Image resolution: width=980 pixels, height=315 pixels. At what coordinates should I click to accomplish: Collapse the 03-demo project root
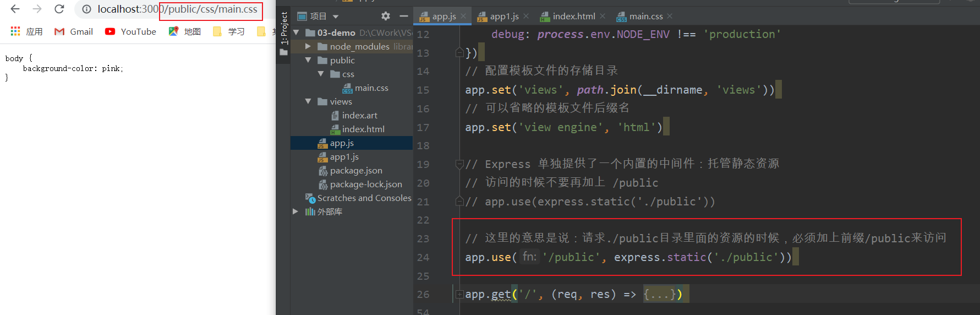[296, 32]
